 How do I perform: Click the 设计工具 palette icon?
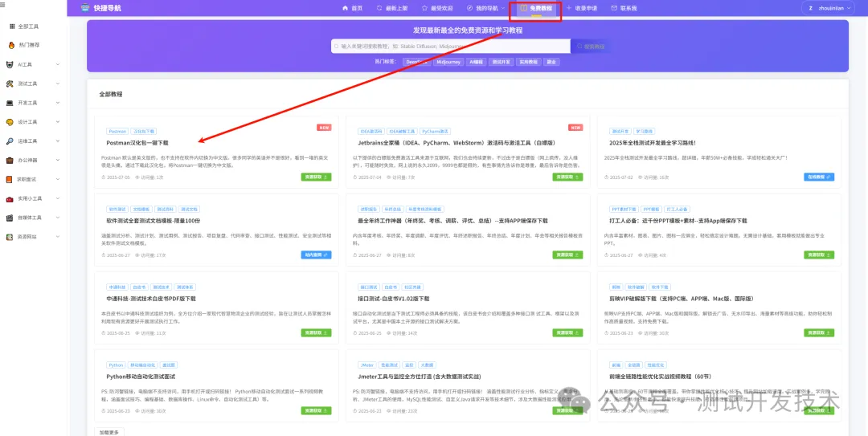[x=10, y=122]
